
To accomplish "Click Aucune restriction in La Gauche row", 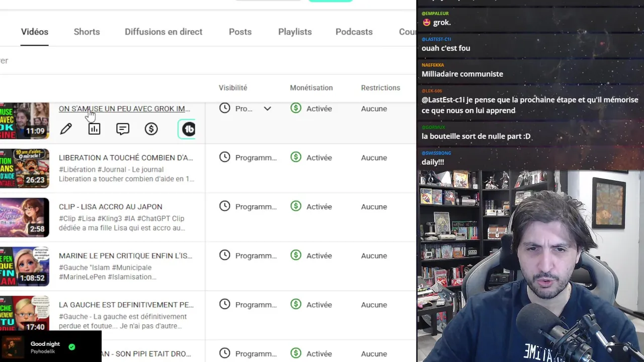I will (374, 305).
